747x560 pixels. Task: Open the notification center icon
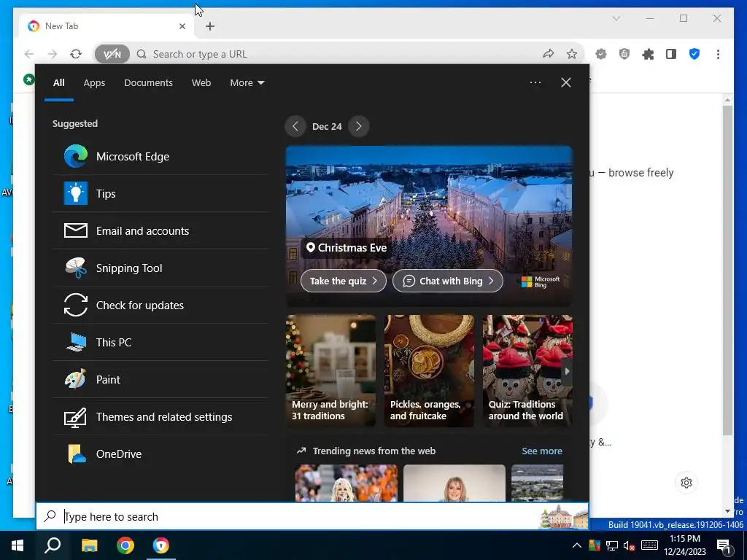coord(724,546)
